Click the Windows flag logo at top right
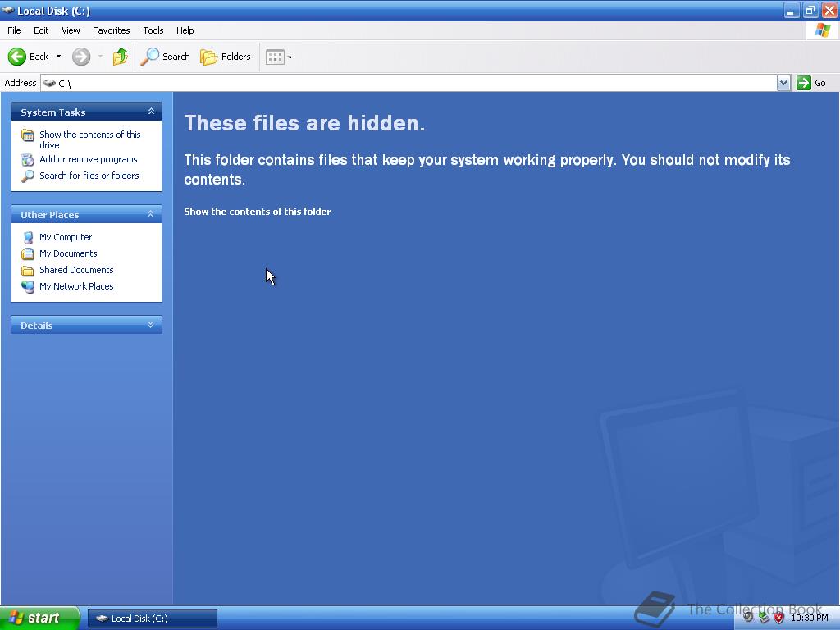 click(822, 30)
